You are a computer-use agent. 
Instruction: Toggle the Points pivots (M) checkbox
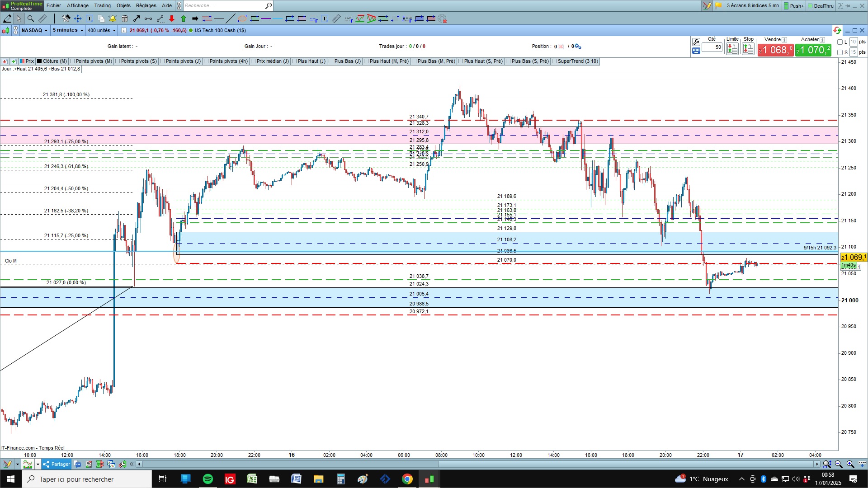[73, 61]
